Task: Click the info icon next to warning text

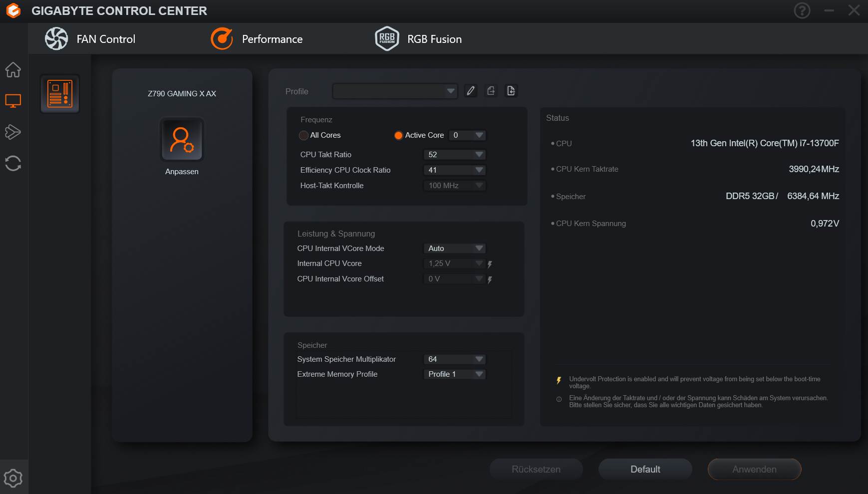Action: [559, 399]
